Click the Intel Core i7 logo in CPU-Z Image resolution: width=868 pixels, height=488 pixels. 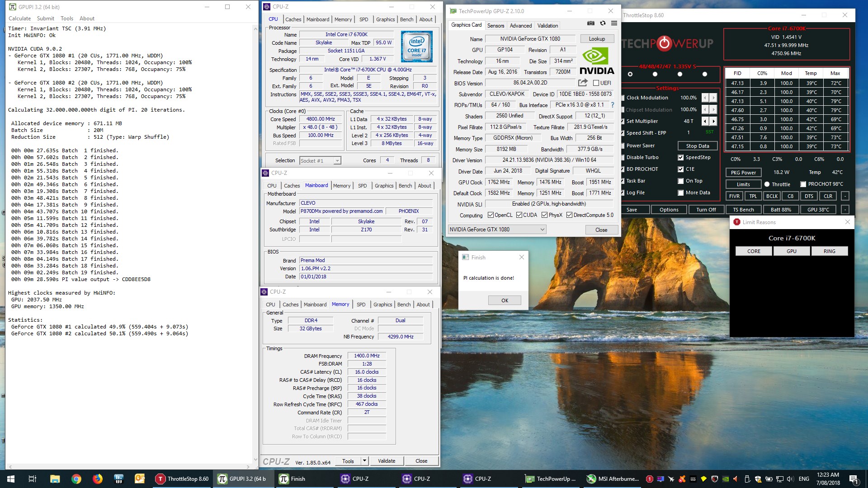[416, 47]
